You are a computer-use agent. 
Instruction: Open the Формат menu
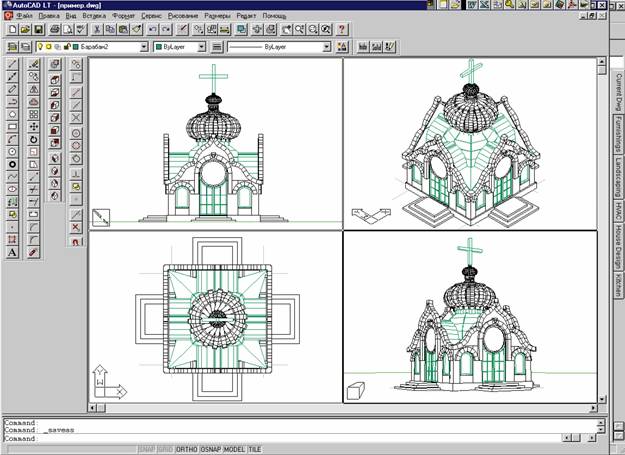[125, 17]
